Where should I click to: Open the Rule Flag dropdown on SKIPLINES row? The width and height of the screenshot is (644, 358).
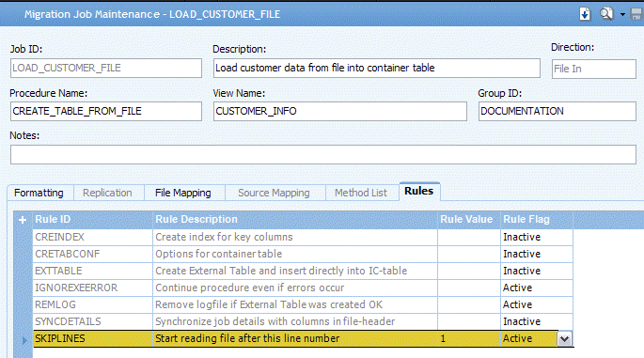click(565, 338)
